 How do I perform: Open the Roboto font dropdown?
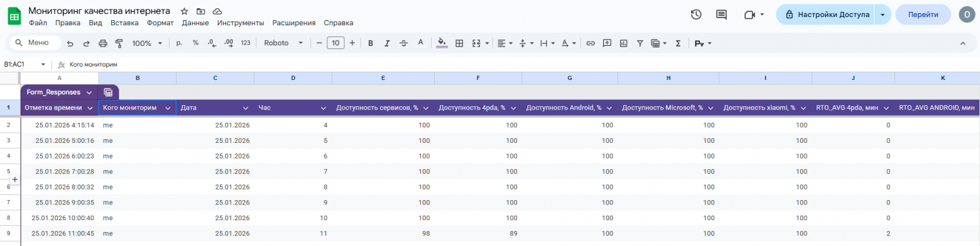(x=283, y=43)
